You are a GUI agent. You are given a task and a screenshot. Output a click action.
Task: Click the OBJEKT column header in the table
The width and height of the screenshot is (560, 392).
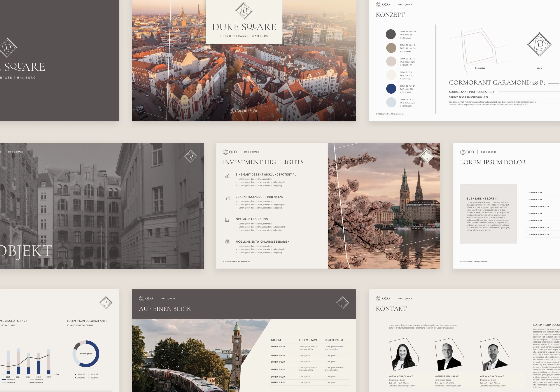[276, 340]
